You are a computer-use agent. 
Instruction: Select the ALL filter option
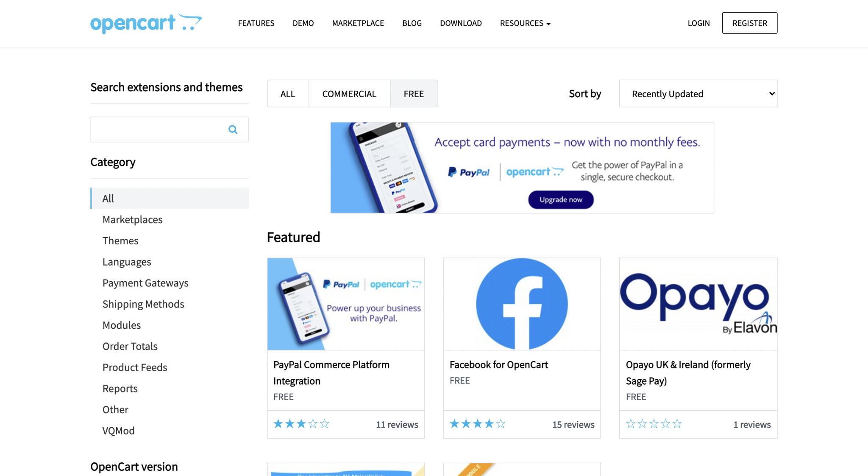[288, 93]
